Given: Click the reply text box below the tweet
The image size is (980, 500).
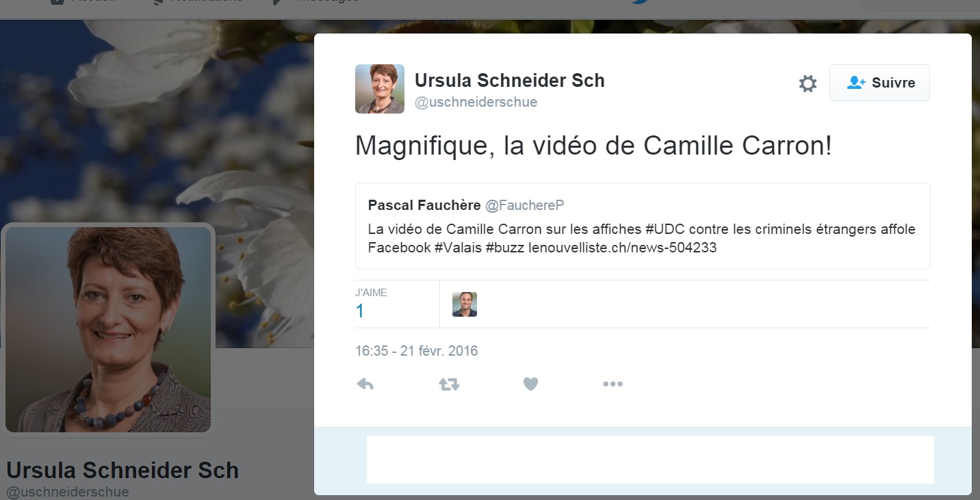Looking at the screenshot, I should tap(650, 460).
